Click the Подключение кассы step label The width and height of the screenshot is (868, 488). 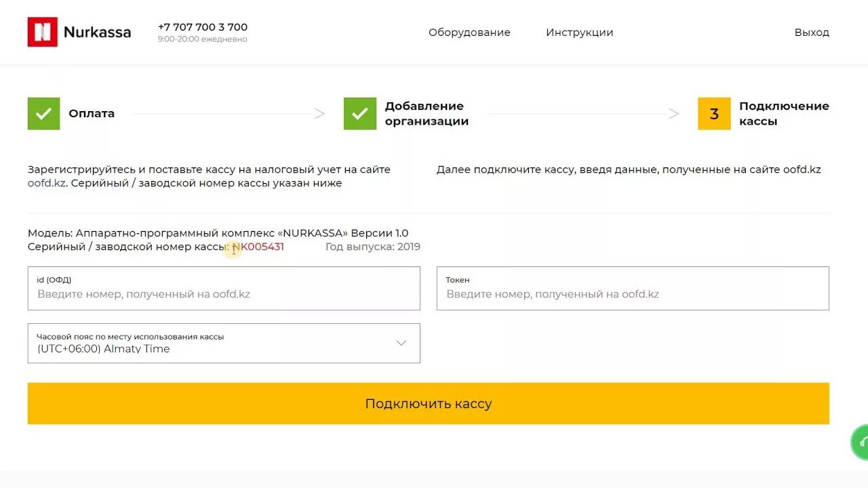coord(784,114)
